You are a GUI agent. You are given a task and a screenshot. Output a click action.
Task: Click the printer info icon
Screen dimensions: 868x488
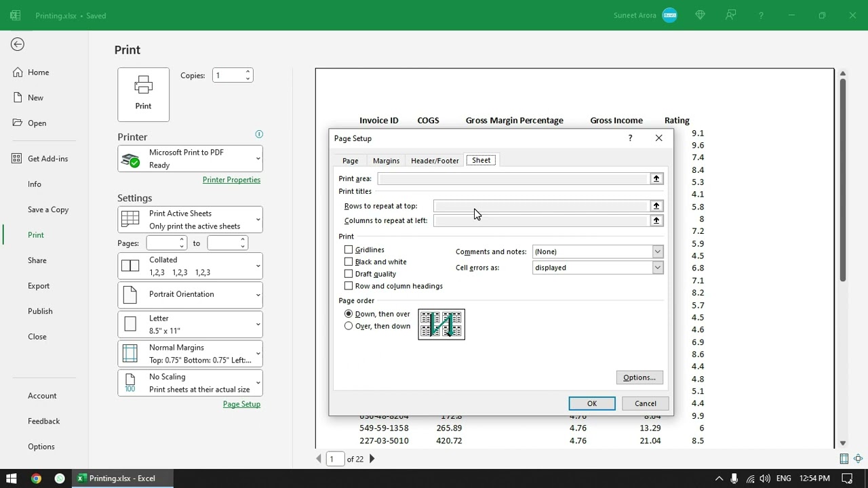259,134
